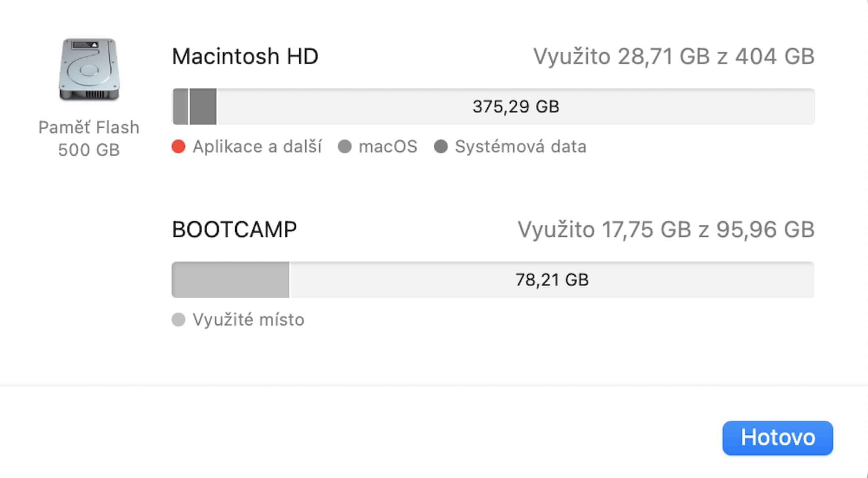
Task: Click the grey macOS legend dot
Action: (x=344, y=146)
